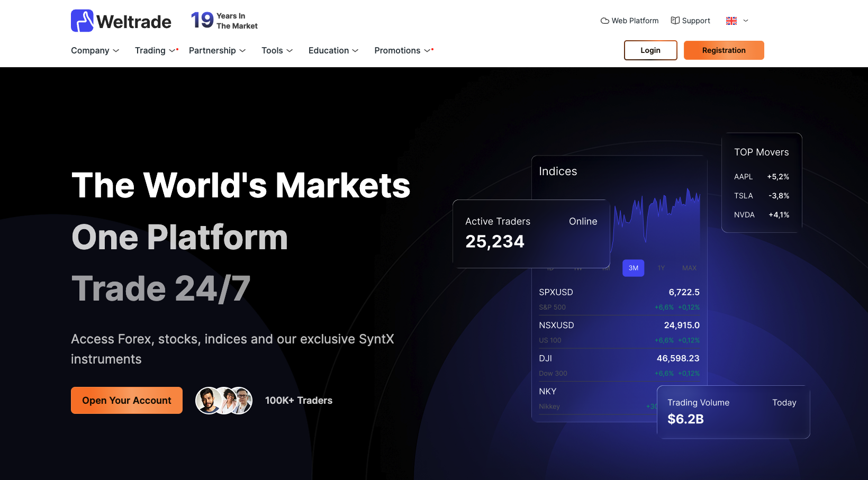Click the +5,2% change for AAPL
Image resolution: width=868 pixels, height=480 pixels.
(778, 177)
